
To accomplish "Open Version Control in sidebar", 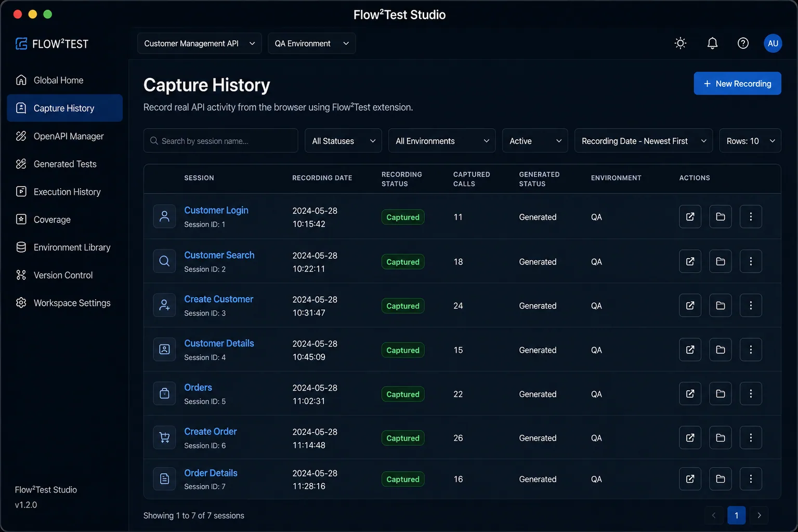I will point(64,275).
